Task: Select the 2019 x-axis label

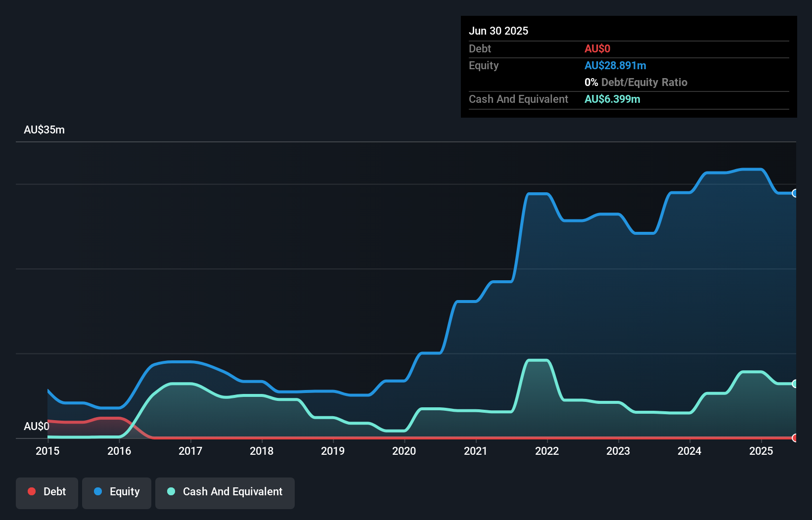Action: coord(333,451)
